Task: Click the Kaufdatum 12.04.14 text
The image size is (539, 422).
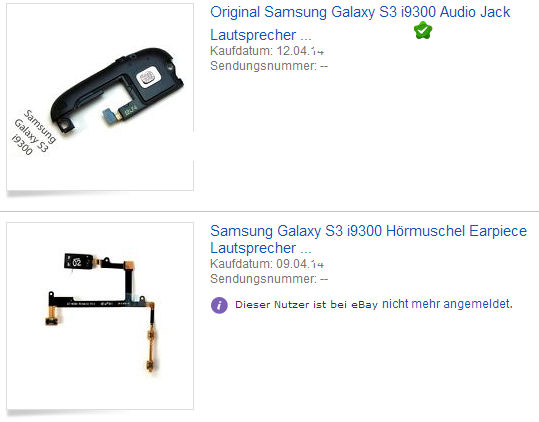Action: pyautogui.click(x=267, y=51)
